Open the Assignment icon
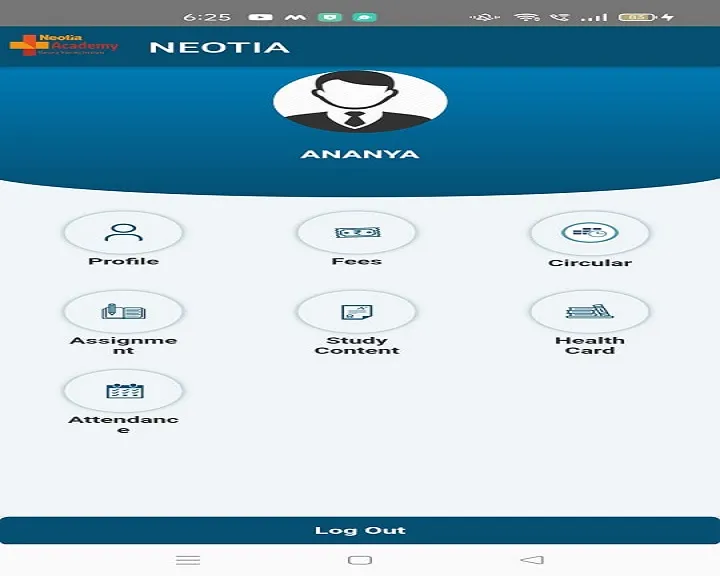Image resolution: width=720 pixels, height=576 pixels. pyautogui.click(x=124, y=312)
